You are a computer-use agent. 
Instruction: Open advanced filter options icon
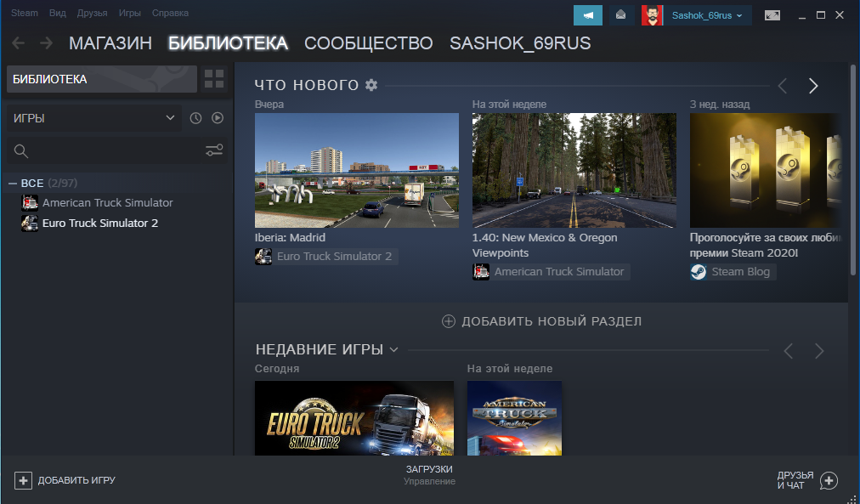(x=214, y=150)
